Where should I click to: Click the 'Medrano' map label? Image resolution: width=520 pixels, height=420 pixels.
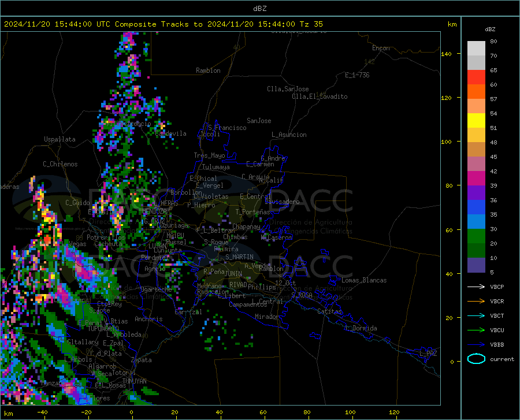coord(209,286)
